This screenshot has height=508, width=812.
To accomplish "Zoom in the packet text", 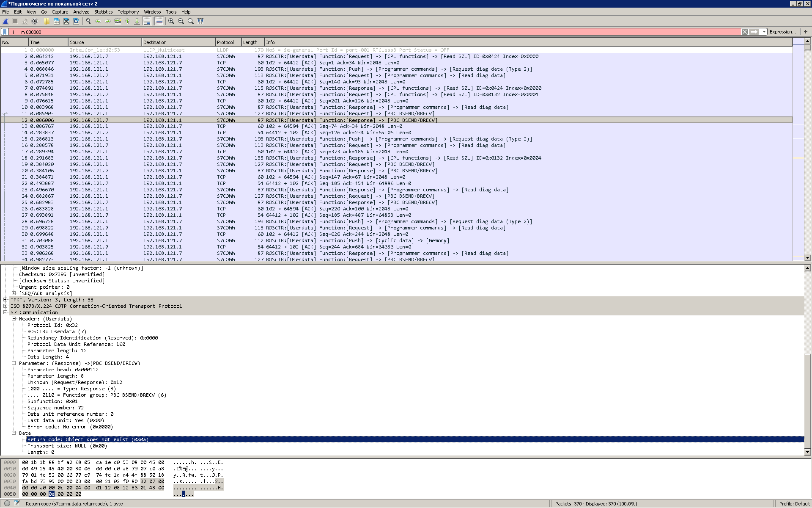I will tap(171, 21).
